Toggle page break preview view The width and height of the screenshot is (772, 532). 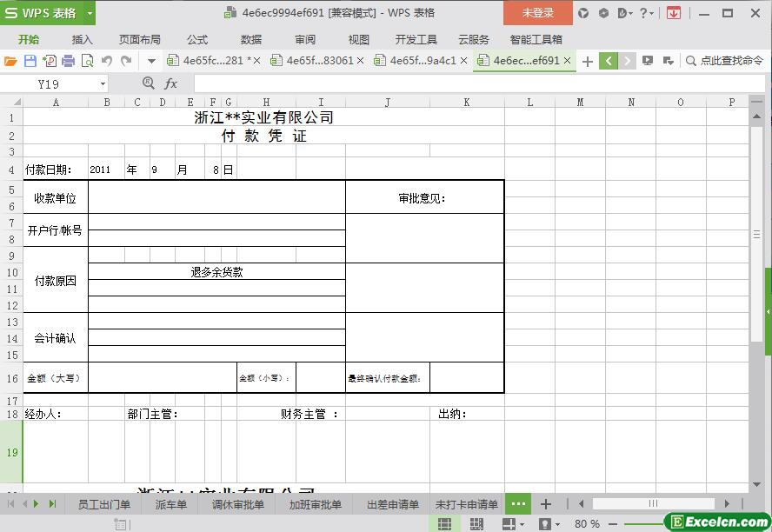pos(476,524)
